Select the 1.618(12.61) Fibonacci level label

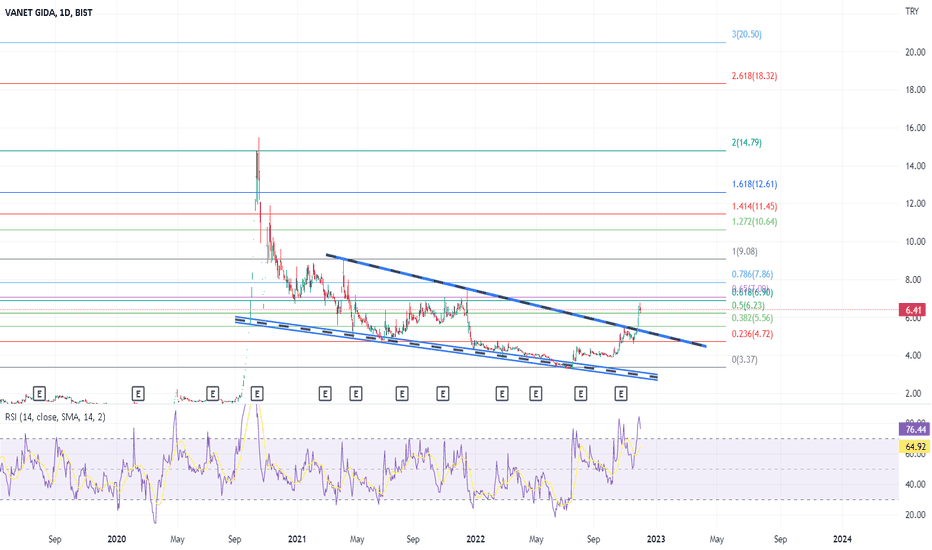(x=754, y=184)
